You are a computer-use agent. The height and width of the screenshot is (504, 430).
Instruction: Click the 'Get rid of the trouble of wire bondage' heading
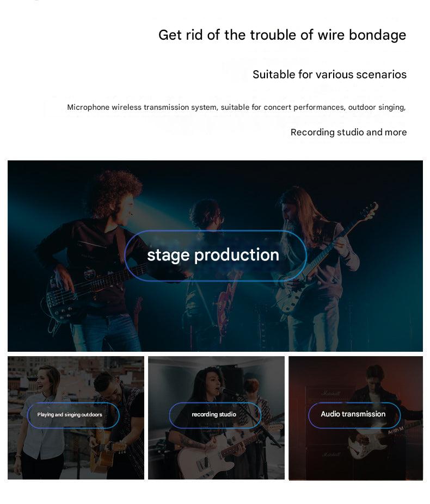pyautogui.click(x=282, y=35)
